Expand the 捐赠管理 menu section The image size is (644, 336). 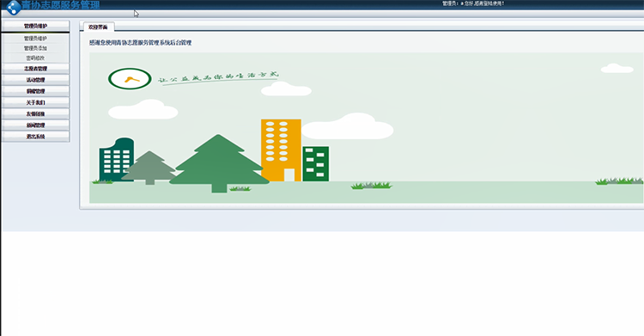click(x=35, y=91)
